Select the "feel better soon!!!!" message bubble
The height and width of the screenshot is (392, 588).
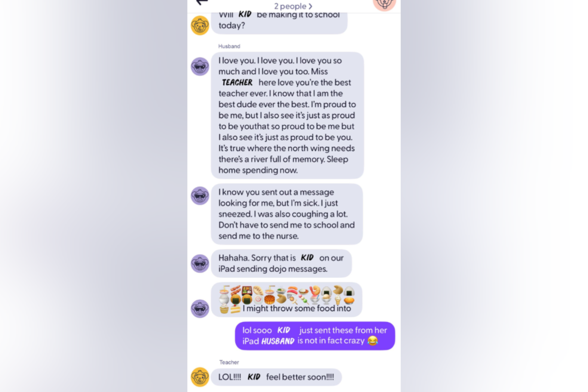pyautogui.click(x=276, y=377)
